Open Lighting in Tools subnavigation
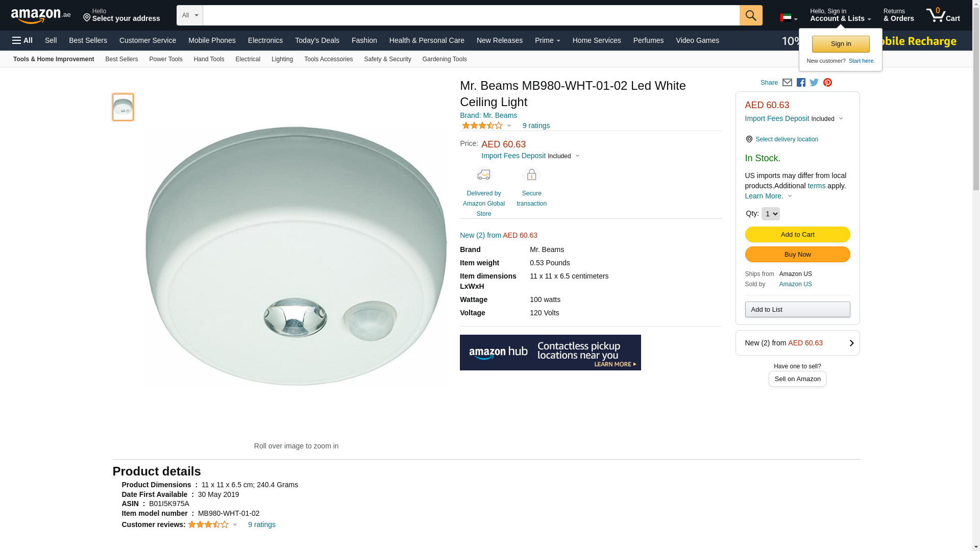The height and width of the screenshot is (551, 980). (282, 59)
